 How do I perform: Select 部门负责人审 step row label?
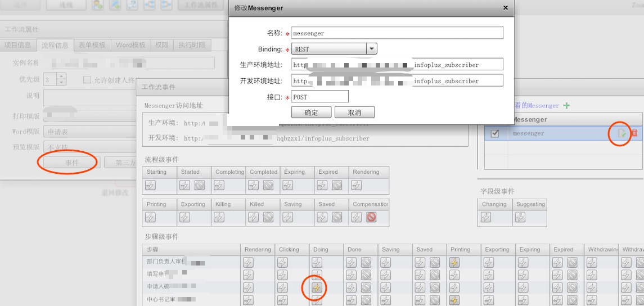click(165, 261)
